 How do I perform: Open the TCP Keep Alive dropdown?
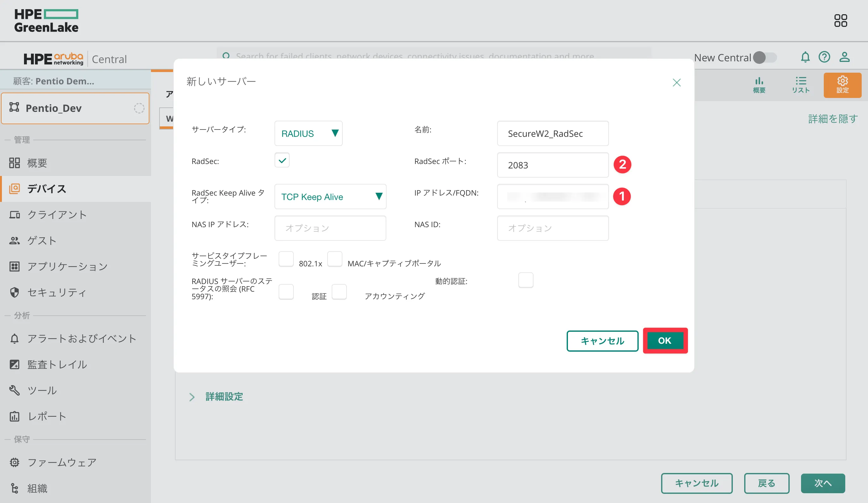[x=330, y=197]
